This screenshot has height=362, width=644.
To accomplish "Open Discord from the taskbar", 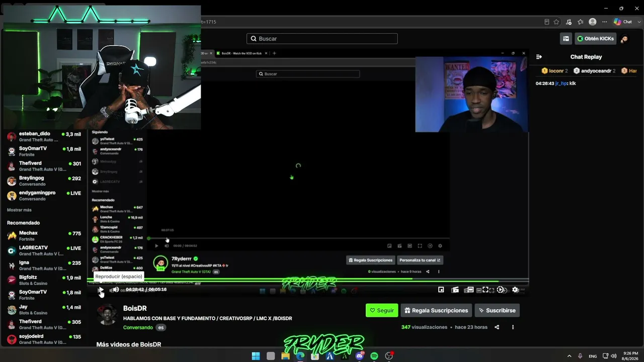I will (x=360, y=356).
